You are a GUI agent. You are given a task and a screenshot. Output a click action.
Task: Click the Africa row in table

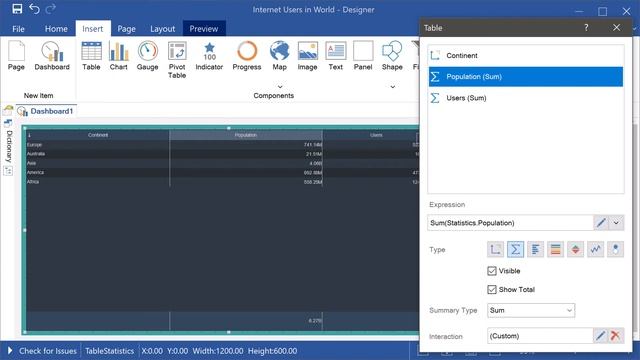223,182
